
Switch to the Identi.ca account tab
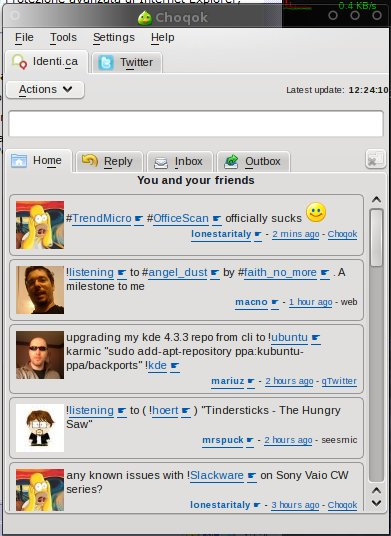pyautogui.click(x=46, y=62)
